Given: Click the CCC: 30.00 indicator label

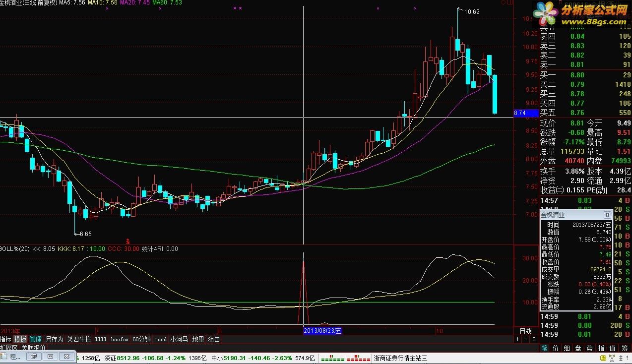Looking at the screenshot, I should [124, 249].
